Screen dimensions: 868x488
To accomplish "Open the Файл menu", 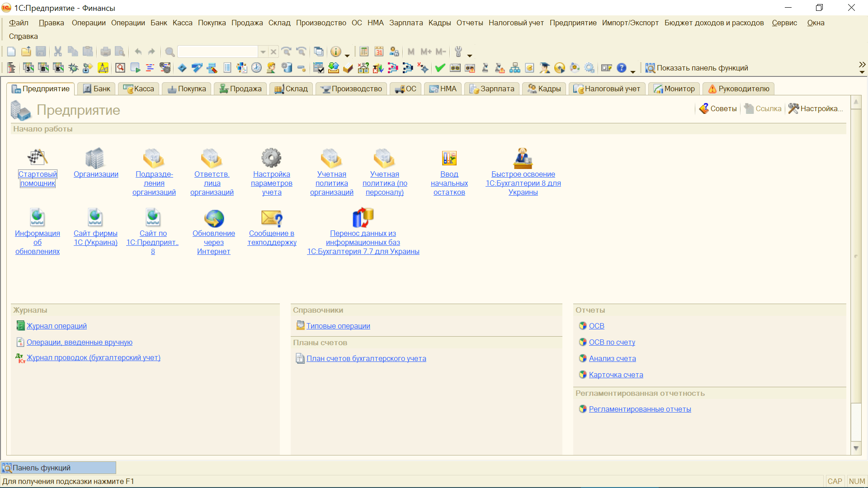I will click(19, 23).
